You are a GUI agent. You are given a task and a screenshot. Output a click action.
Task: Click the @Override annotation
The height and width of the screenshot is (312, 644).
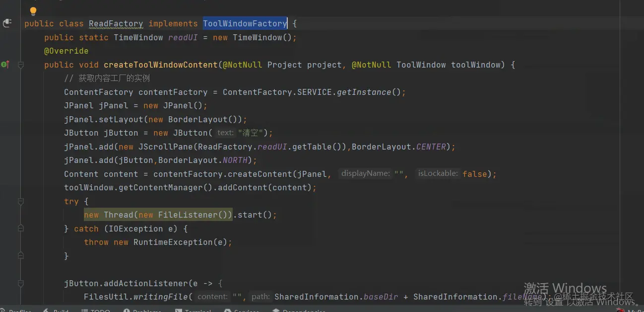66,51
